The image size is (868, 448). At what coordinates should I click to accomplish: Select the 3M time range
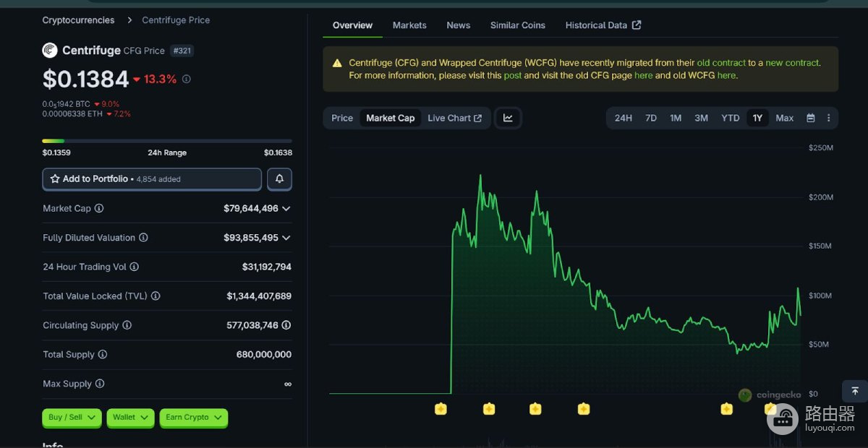702,118
